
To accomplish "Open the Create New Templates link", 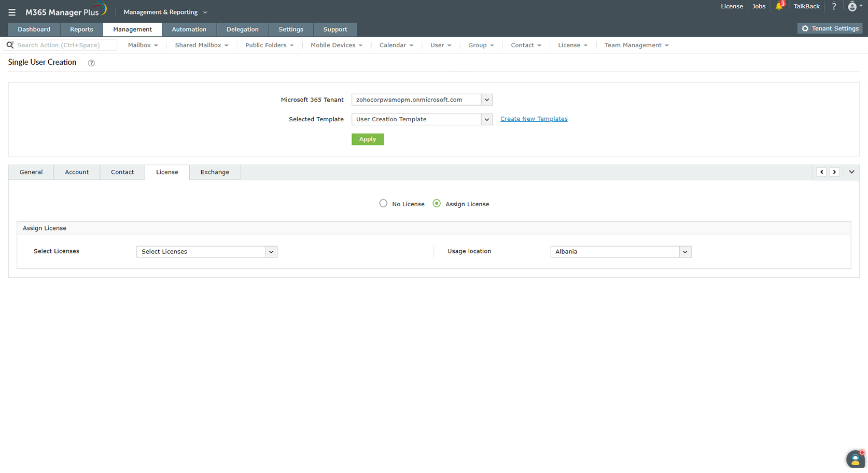I will [534, 119].
